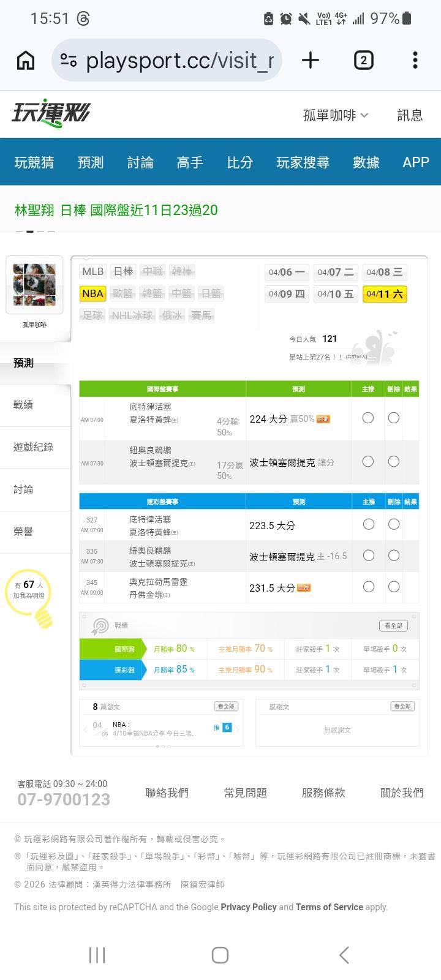The height and width of the screenshot is (980, 441).
Task: Open the 高手 navigation menu item
Action: point(190,162)
